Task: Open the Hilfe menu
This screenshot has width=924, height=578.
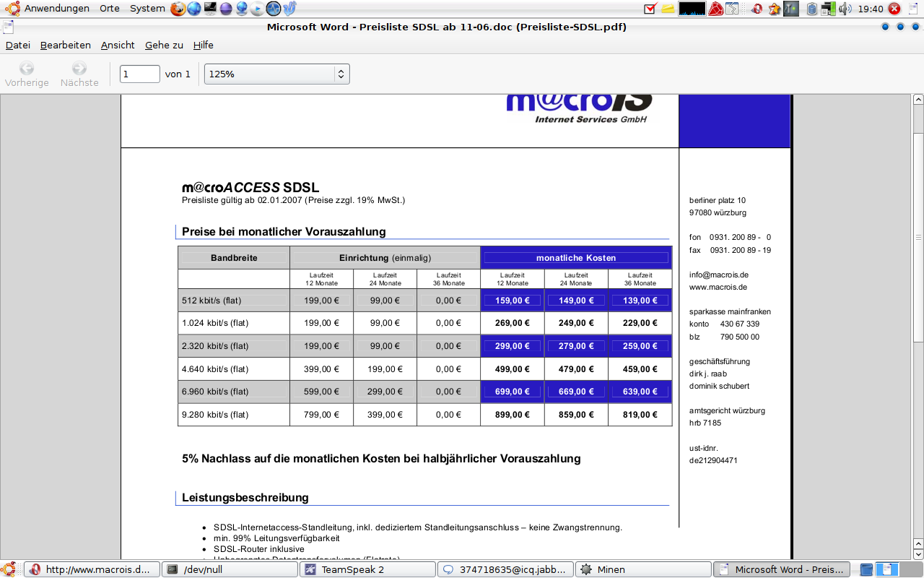Action: [x=204, y=45]
